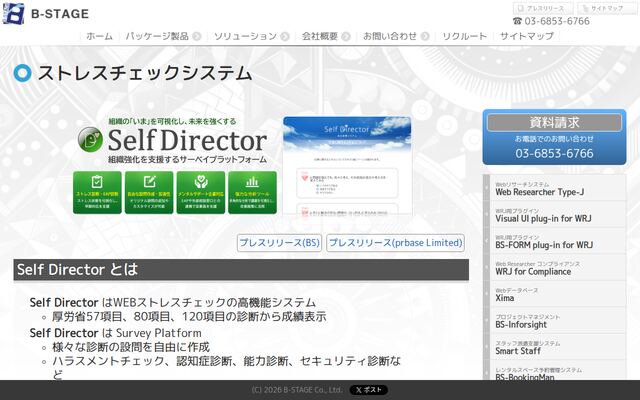Open the プレスリリース header button
Screen dimensions: 640x400
pos(543,8)
